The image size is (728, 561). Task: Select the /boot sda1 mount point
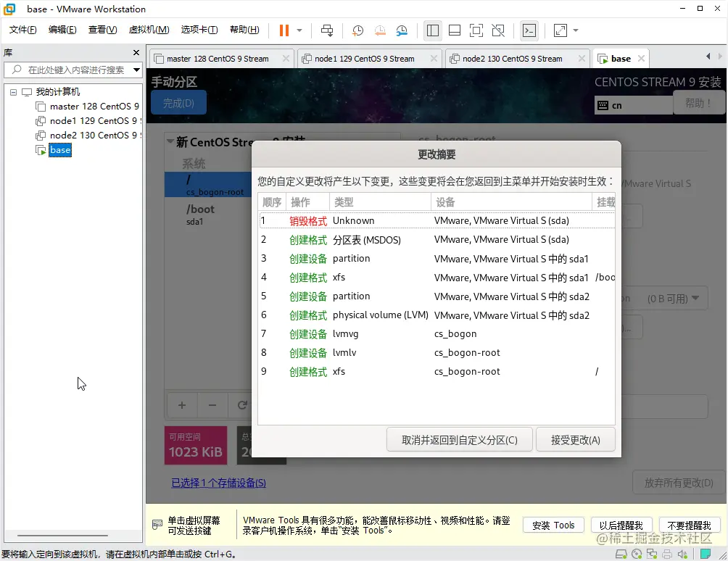click(x=208, y=215)
